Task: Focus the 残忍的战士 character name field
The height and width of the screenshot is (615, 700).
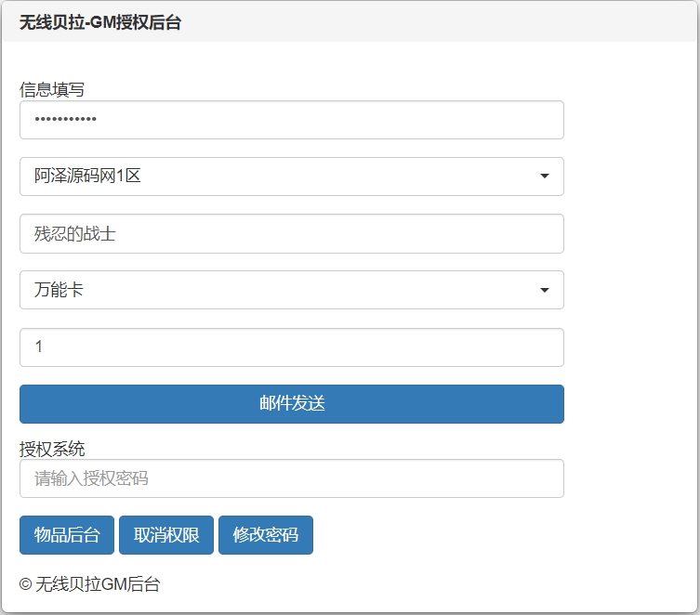Action: click(x=291, y=234)
